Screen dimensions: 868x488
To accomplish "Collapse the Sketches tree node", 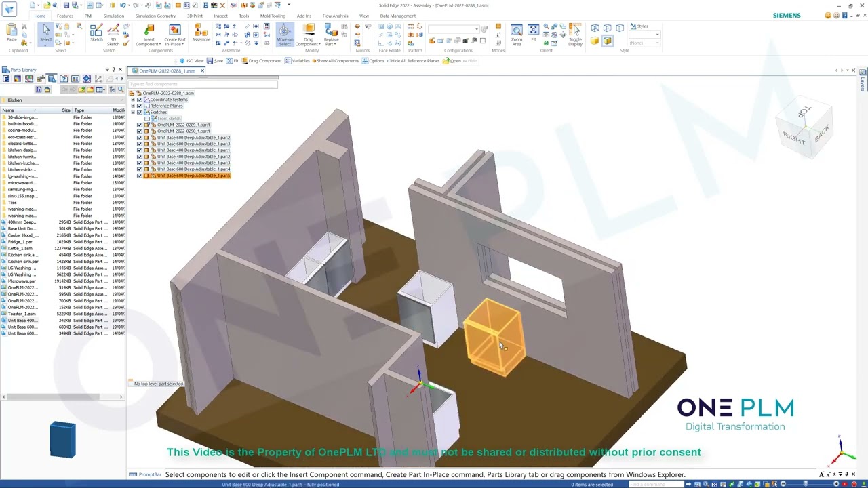I will click(134, 113).
